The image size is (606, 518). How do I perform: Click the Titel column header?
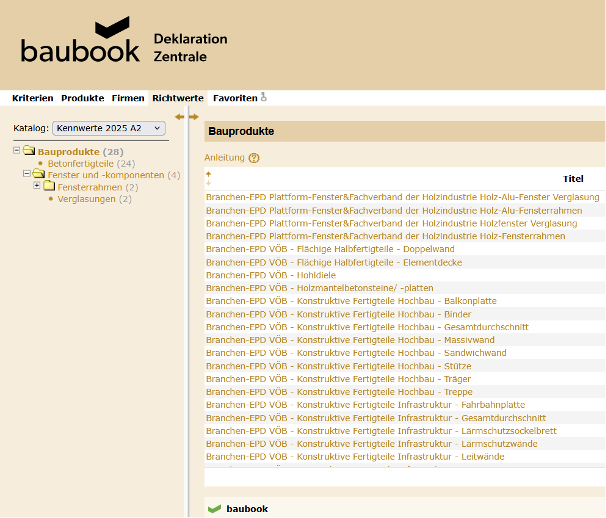573,179
